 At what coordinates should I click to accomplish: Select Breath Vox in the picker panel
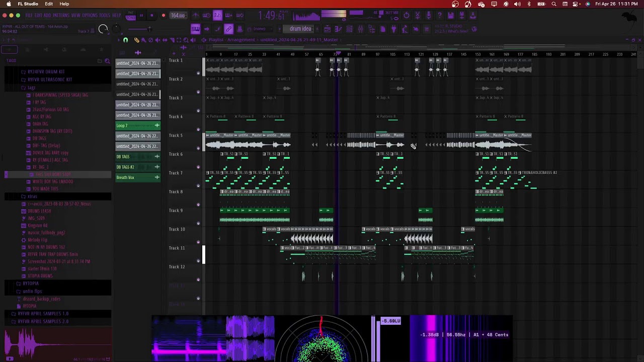tap(138, 177)
